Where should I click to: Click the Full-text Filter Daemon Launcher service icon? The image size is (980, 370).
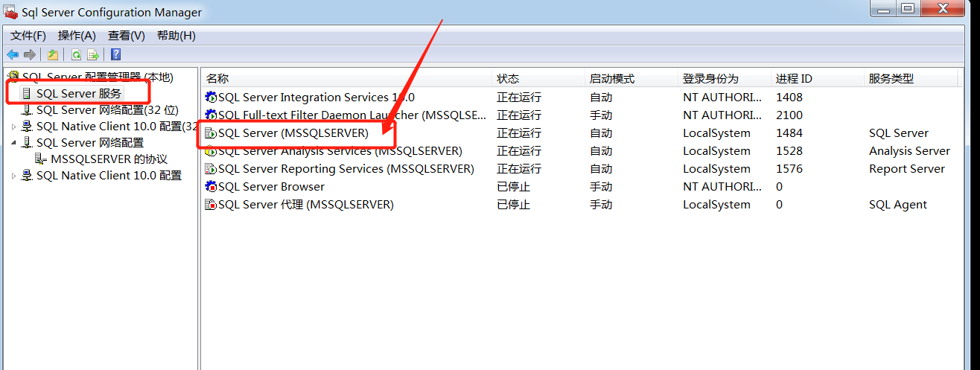[211, 115]
